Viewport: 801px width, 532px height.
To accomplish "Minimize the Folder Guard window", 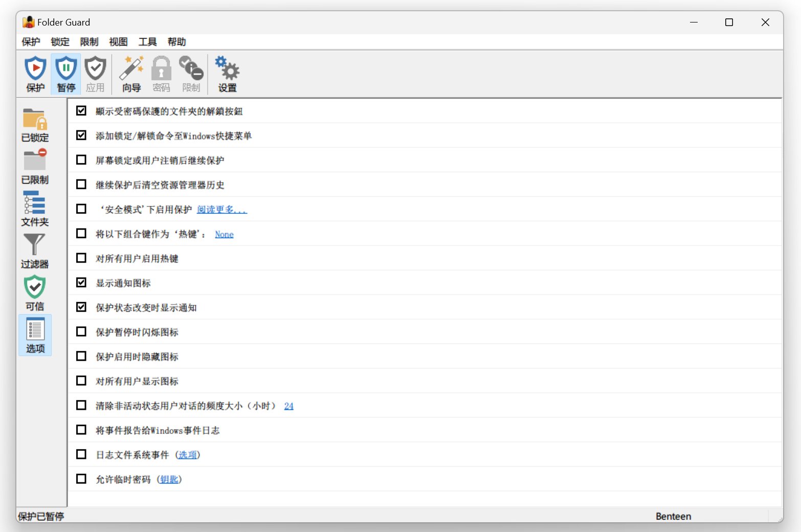I will (694, 22).
